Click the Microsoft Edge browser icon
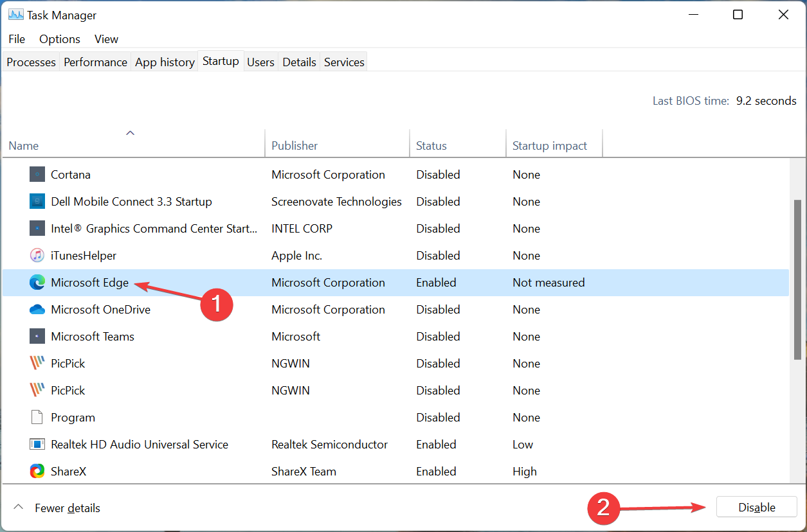807x532 pixels. tap(37, 282)
